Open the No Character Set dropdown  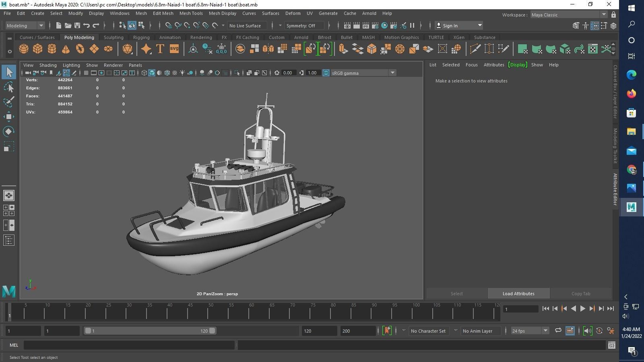428,331
